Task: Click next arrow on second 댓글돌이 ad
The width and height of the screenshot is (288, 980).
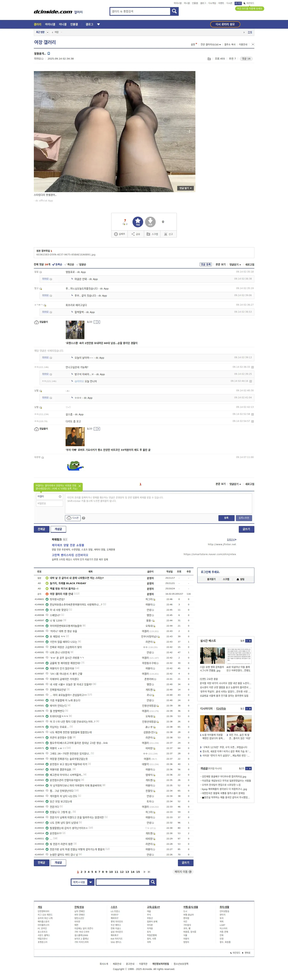Action: point(98,429)
